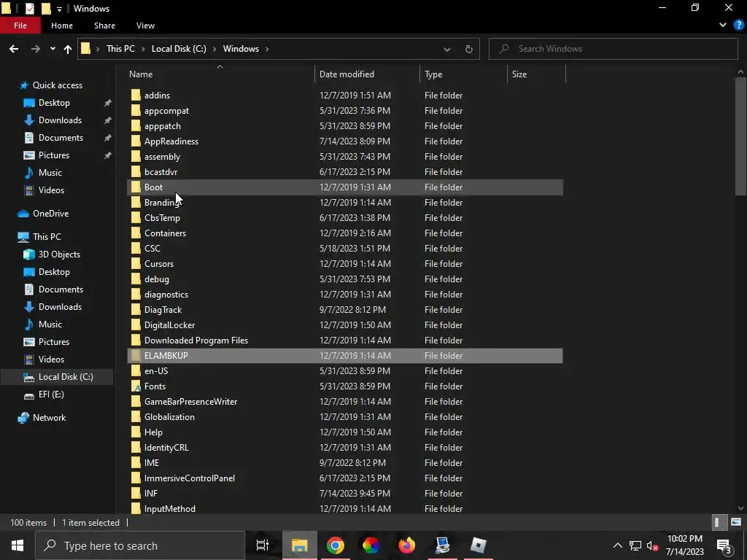This screenshot has height=560, width=747.
Task: Click the DiagTrack folder icon
Action: coord(136,309)
